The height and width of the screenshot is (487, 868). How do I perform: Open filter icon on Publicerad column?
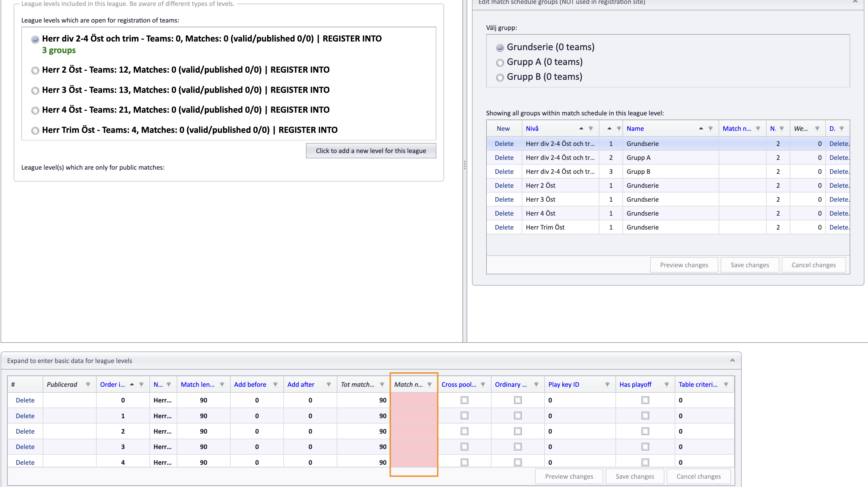88,385
